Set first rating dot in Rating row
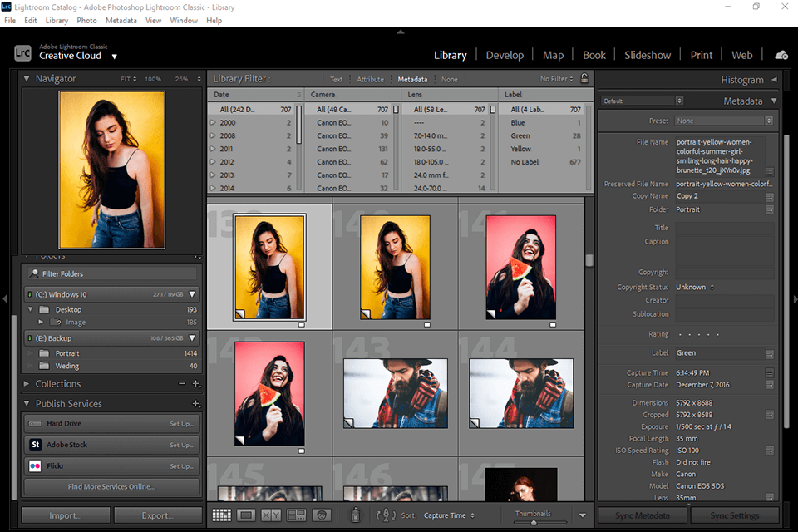Screen dimensions: 798x532 pyautogui.click(x=681, y=334)
